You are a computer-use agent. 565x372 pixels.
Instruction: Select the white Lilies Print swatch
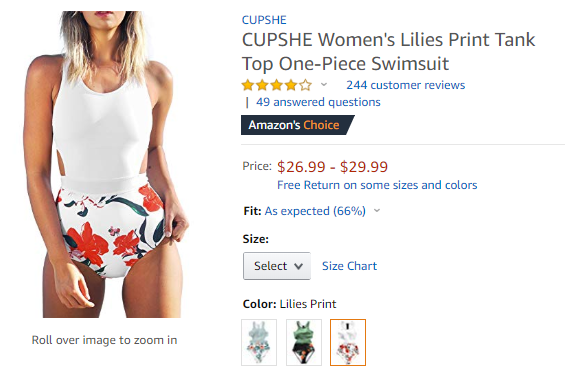tap(348, 342)
